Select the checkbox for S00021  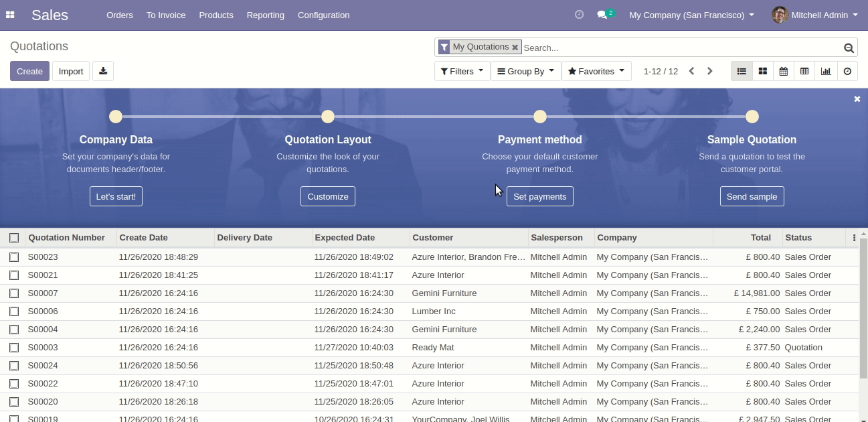(14, 275)
